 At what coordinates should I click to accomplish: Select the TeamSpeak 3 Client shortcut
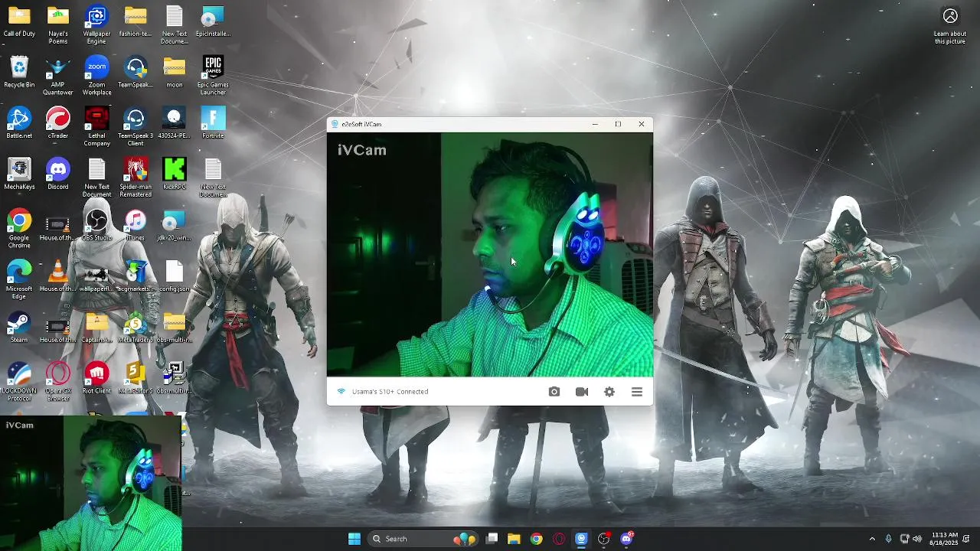136,128
